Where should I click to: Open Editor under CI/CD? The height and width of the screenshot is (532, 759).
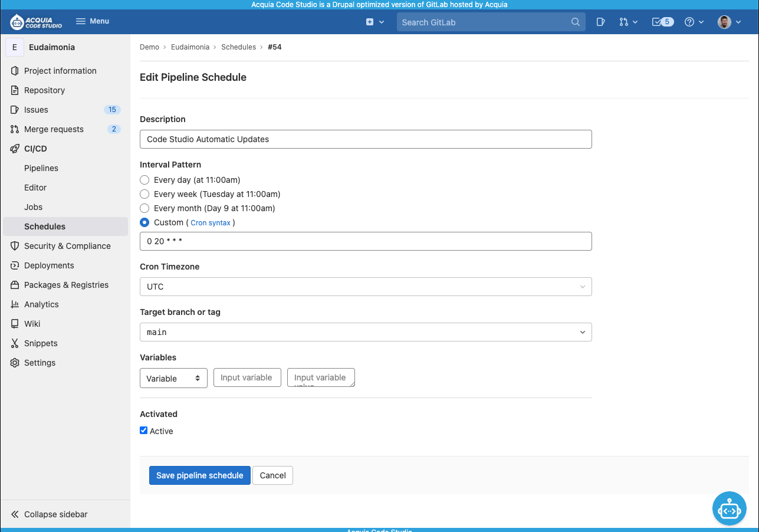(x=65, y=188)
